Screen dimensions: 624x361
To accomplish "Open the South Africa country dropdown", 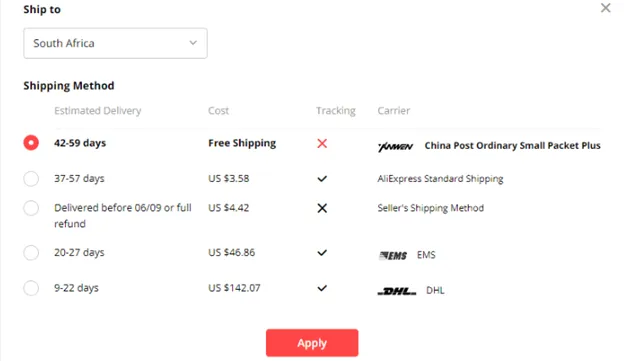I will 115,43.
